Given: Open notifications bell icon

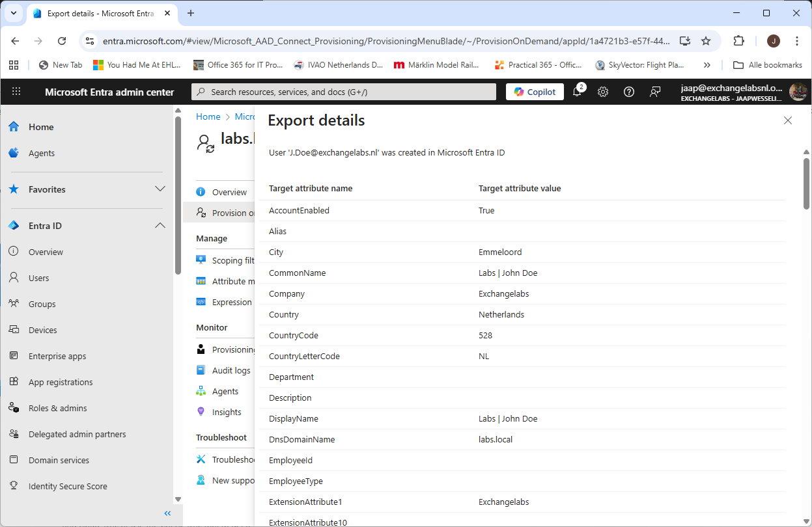Looking at the screenshot, I should pos(577,92).
